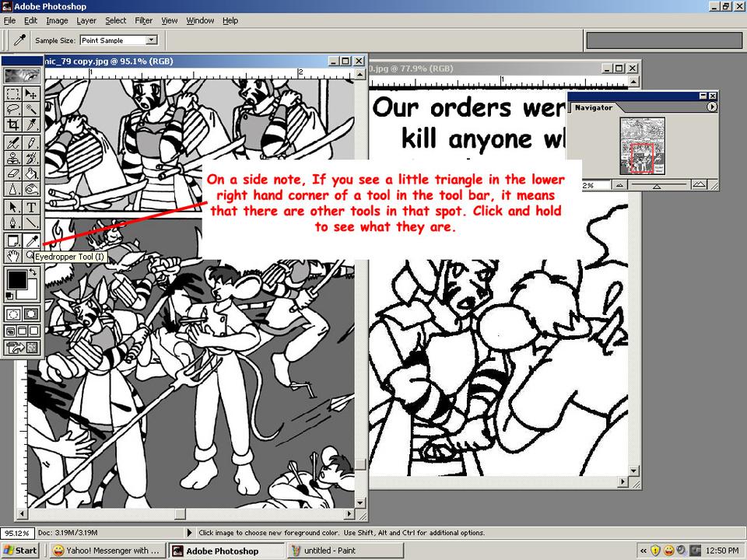The height and width of the screenshot is (560, 747).
Task: Open the Filter menu
Action: tap(143, 20)
